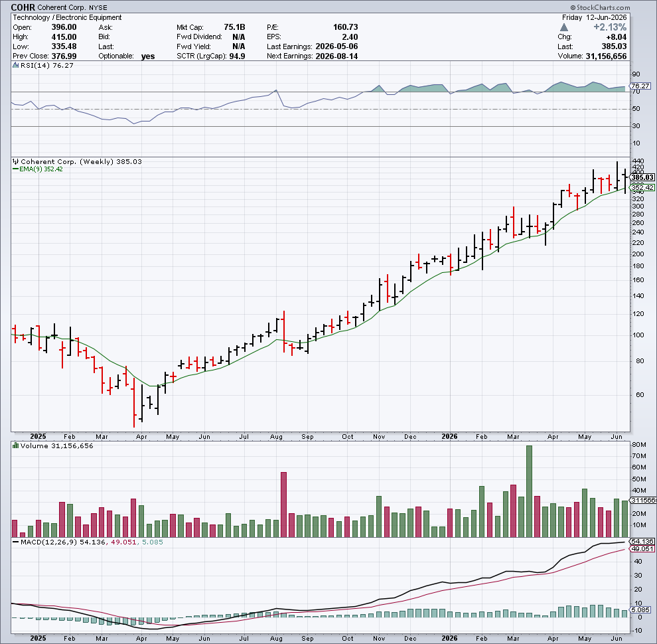This screenshot has width=657, height=644.
Task: Click the 49.051 signal tag on right axis
Action: (x=642, y=549)
